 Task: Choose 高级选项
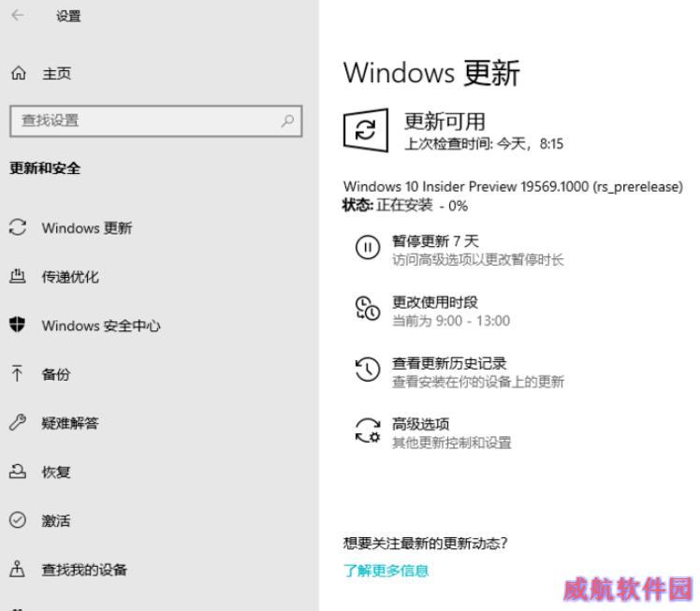pos(420,424)
